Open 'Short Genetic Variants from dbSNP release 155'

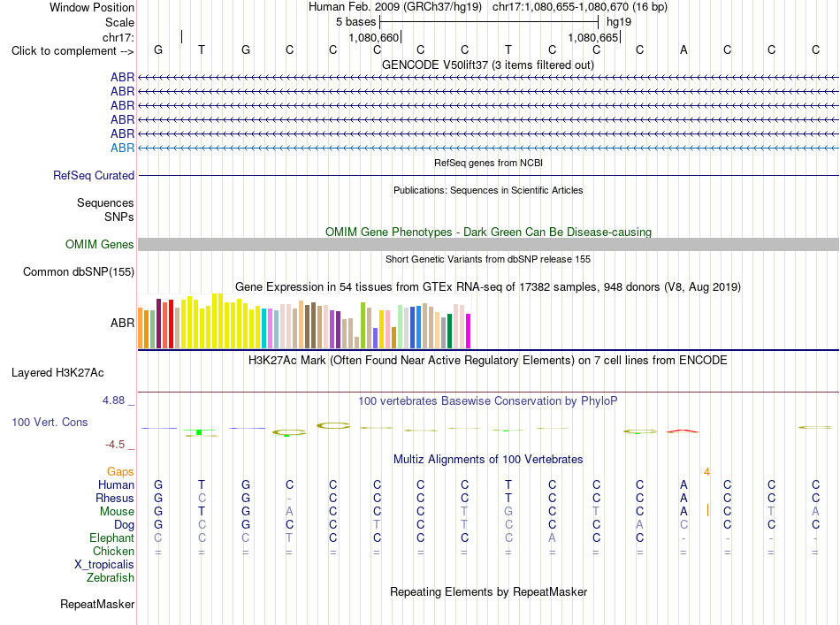pyautogui.click(x=488, y=259)
